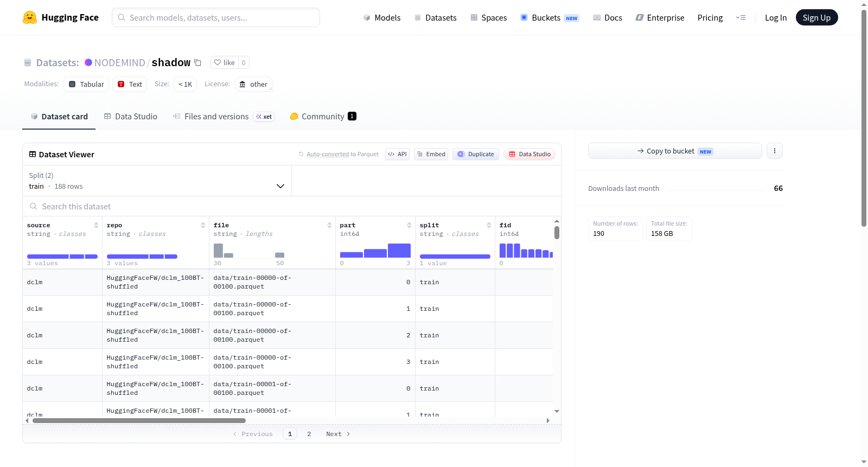The width and height of the screenshot is (868, 467).
Task: Open the additional navigation menu icon
Action: point(741,17)
